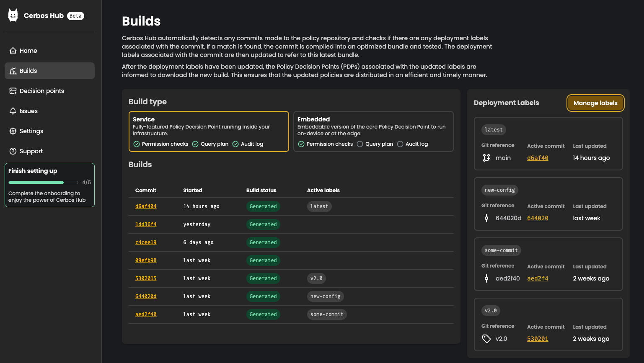
Task: Open Decision points in the sidebar
Action: (x=49, y=91)
